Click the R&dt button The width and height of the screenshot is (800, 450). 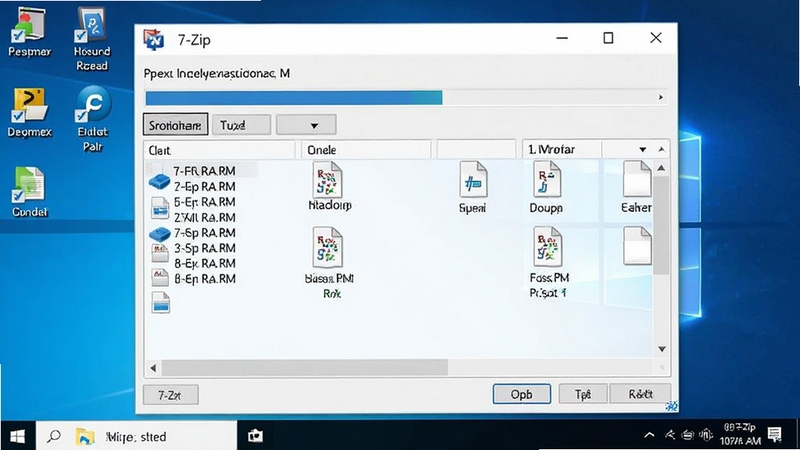[x=640, y=394]
